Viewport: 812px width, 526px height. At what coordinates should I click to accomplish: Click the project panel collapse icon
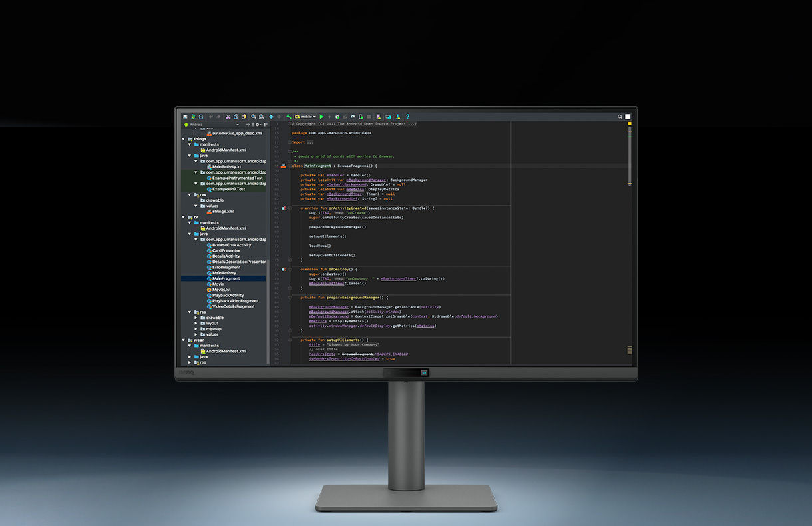266,125
